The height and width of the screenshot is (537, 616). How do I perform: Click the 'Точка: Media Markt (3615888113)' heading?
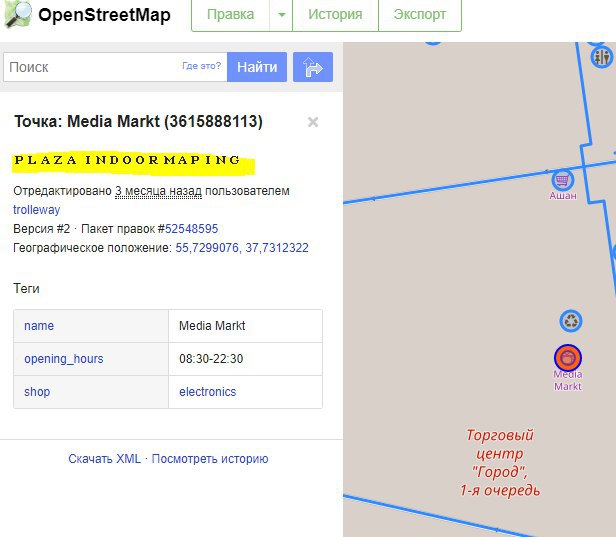pyautogui.click(x=138, y=121)
